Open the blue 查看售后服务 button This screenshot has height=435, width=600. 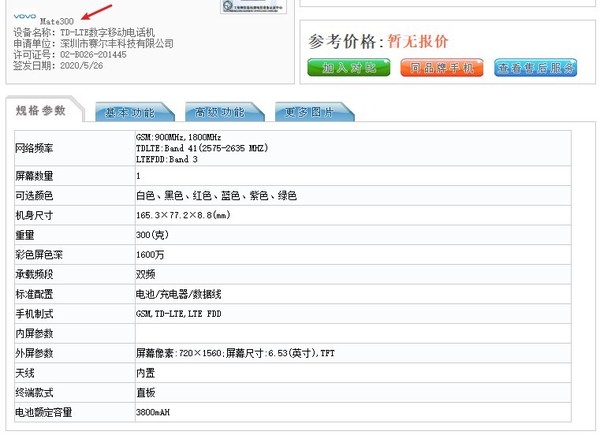(535, 68)
